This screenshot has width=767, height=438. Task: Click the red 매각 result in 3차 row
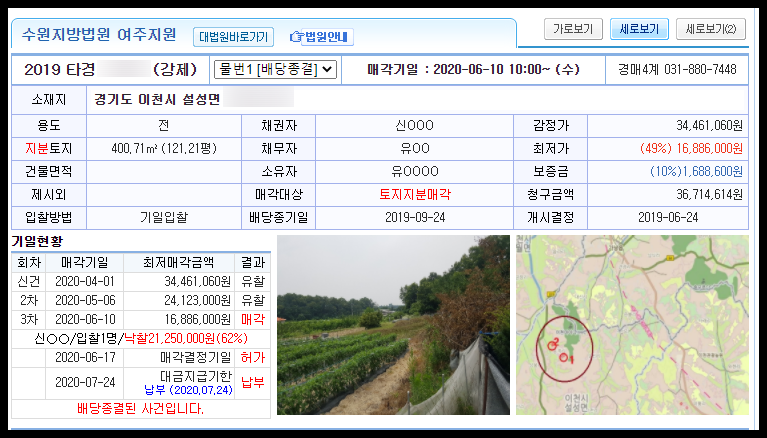(253, 320)
